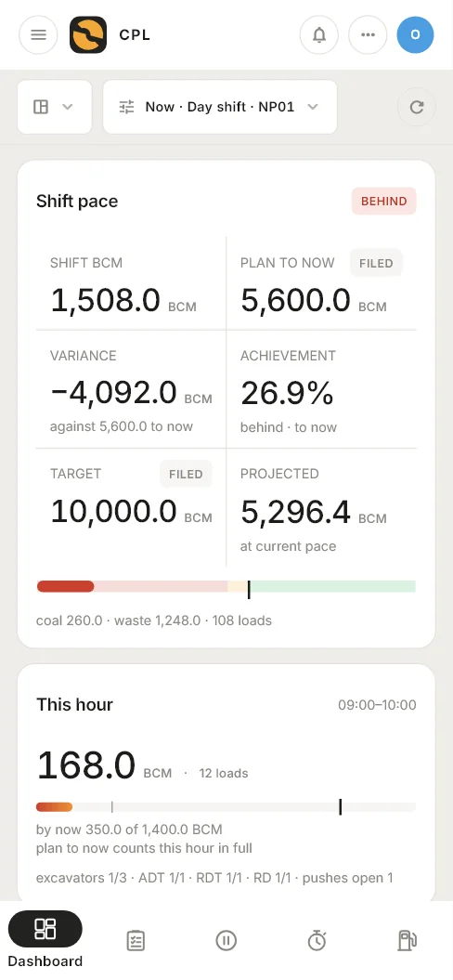This screenshot has height=980, width=453.
Task: Click the chevron beside NP01
Action: point(313,107)
